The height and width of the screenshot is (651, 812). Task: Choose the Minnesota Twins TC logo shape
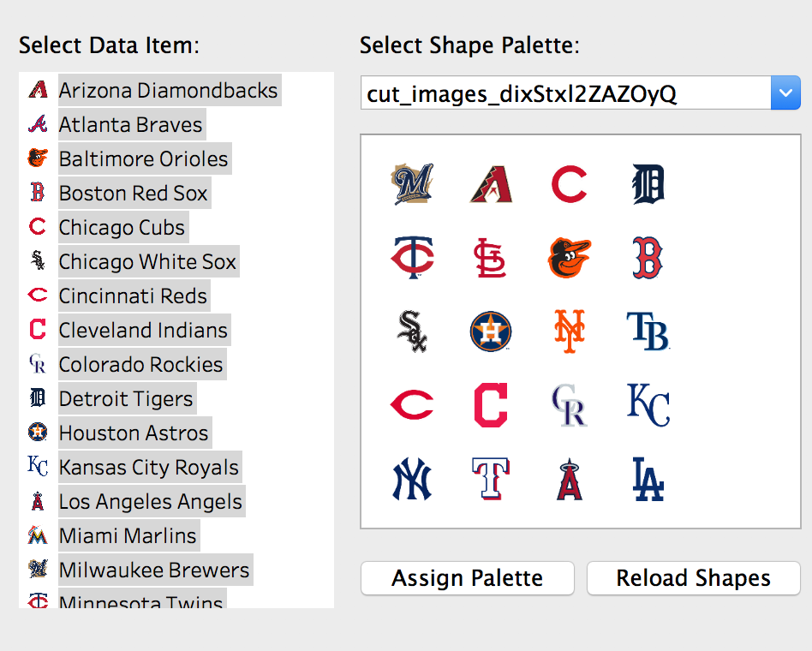pos(412,258)
